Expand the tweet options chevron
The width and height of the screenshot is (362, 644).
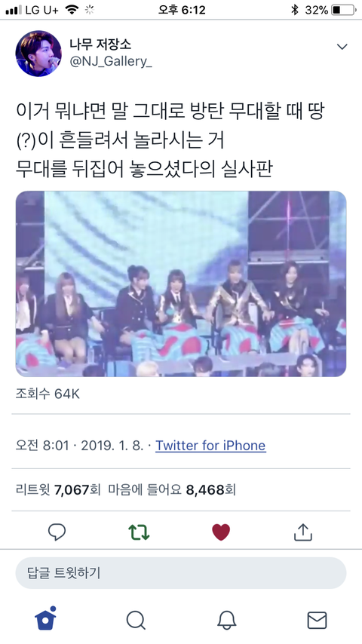coord(342,47)
